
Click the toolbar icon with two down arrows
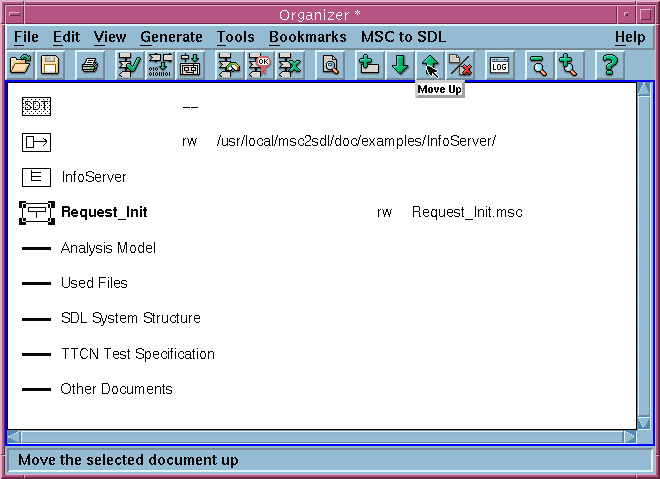click(x=190, y=65)
